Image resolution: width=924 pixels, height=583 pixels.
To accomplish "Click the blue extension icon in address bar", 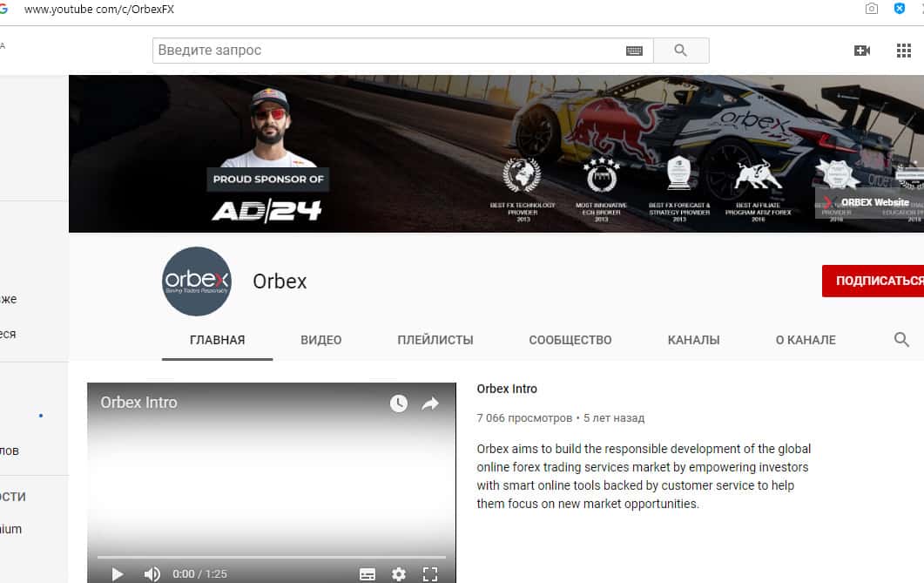I will pyautogui.click(x=900, y=8).
